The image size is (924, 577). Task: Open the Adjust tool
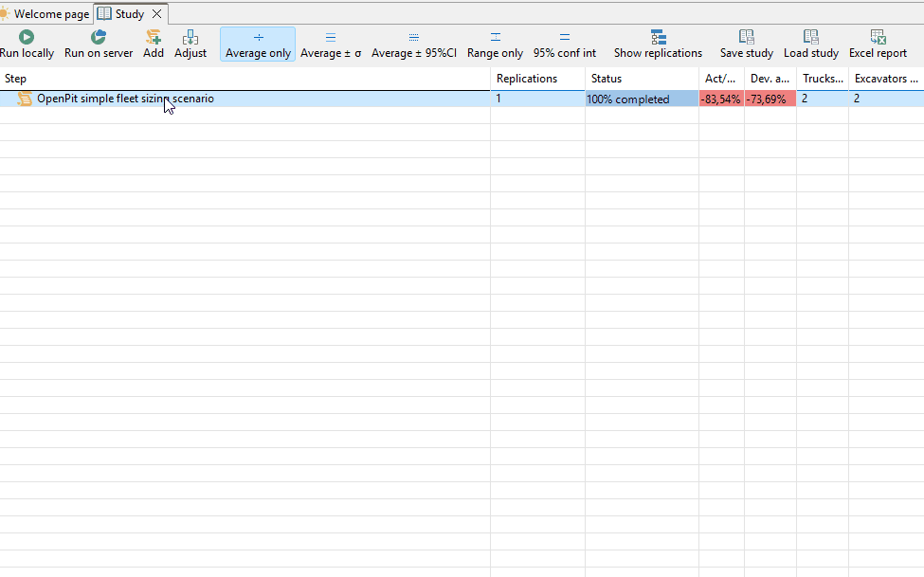(190, 45)
